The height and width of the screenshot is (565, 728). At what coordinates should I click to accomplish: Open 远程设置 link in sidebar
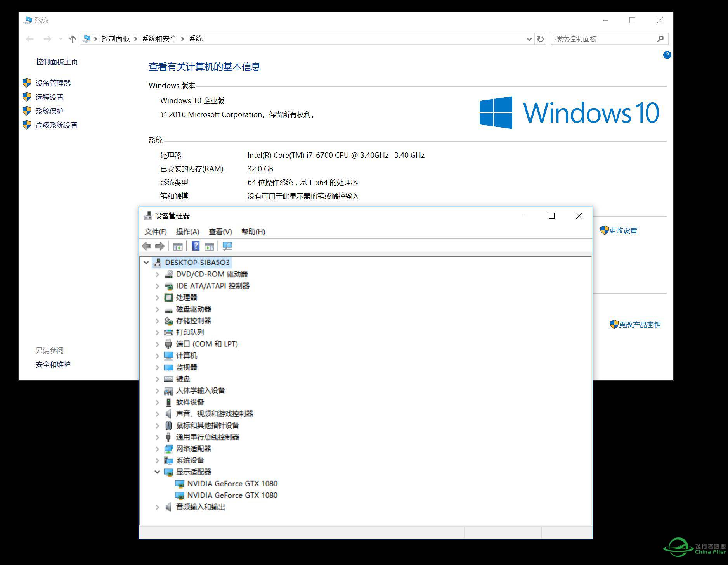pyautogui.click(x=50, y=97)
